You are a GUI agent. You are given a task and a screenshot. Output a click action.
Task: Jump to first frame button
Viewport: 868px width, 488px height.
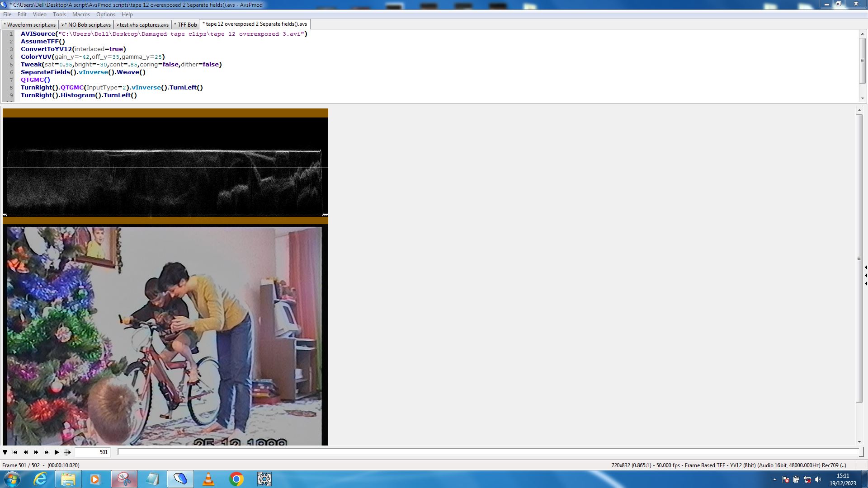coord(15,452)
